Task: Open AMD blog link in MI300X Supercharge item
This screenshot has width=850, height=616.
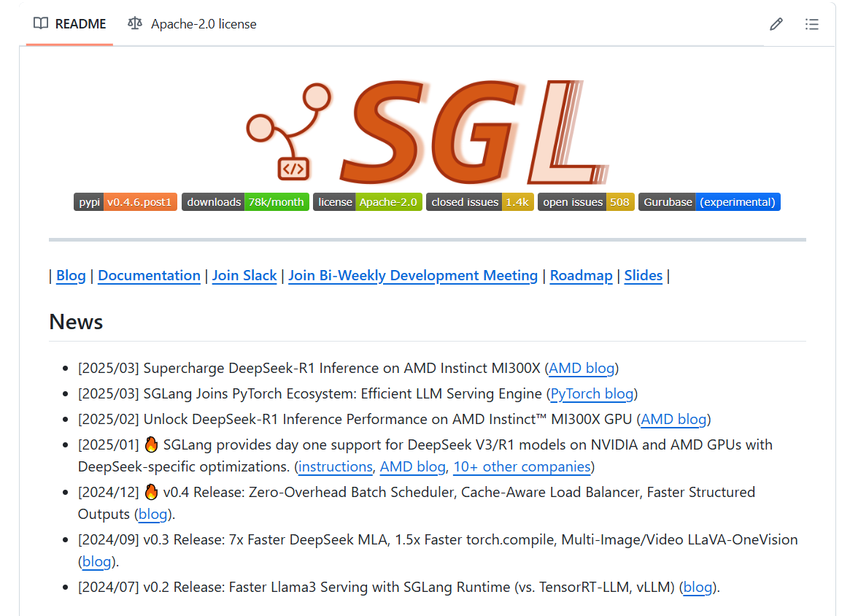Action: (x=582, y=368)
